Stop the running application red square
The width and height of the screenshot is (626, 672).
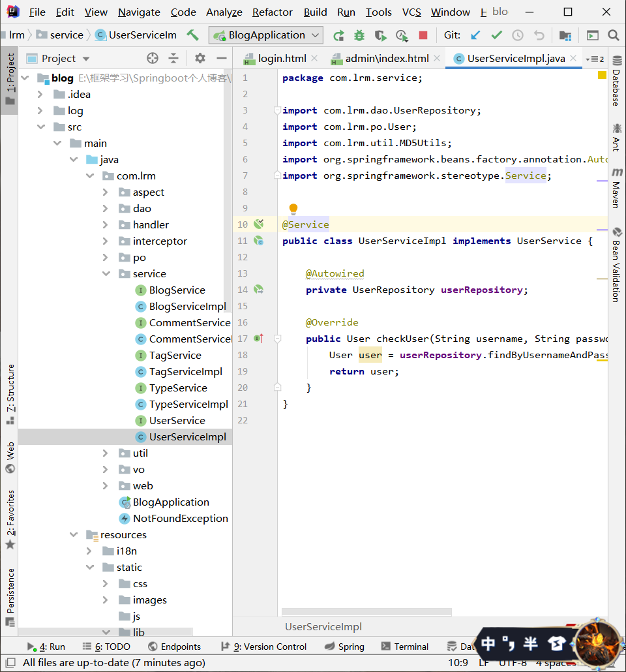[x=423, y=35]
